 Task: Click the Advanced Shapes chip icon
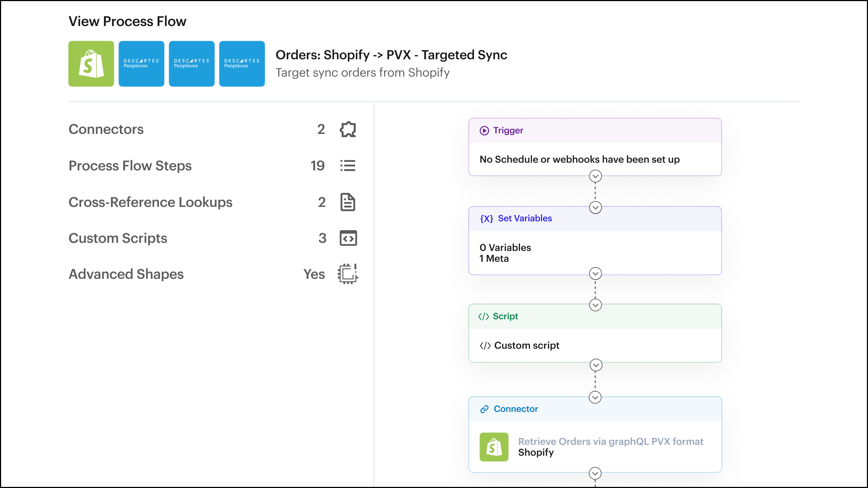[x=348, y=274]
